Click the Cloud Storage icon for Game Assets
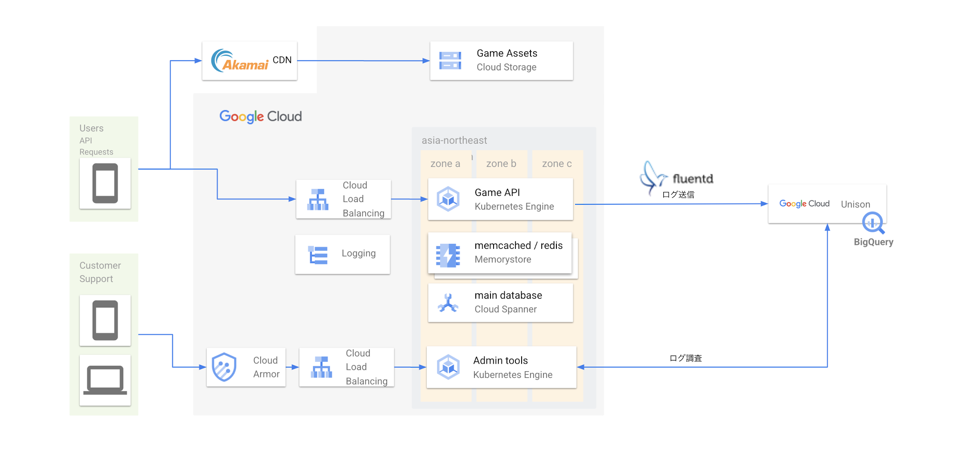 point(450,61)
